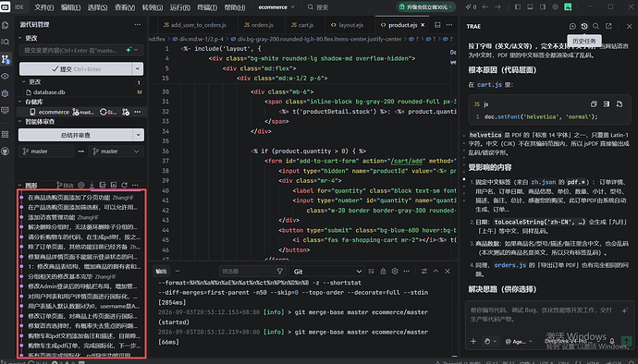Open ecommerce repository more actions ellipsis

click(x=138, y=112)
